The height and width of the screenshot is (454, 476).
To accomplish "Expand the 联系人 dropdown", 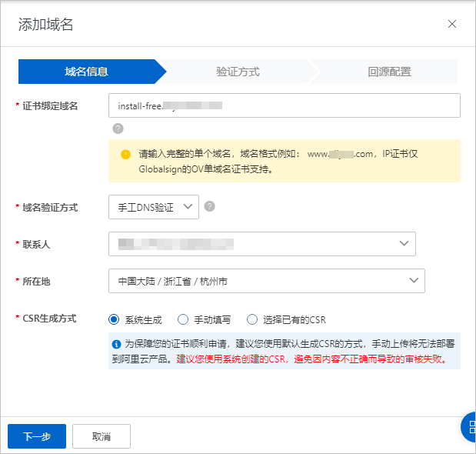I will (x=262, y=244).
